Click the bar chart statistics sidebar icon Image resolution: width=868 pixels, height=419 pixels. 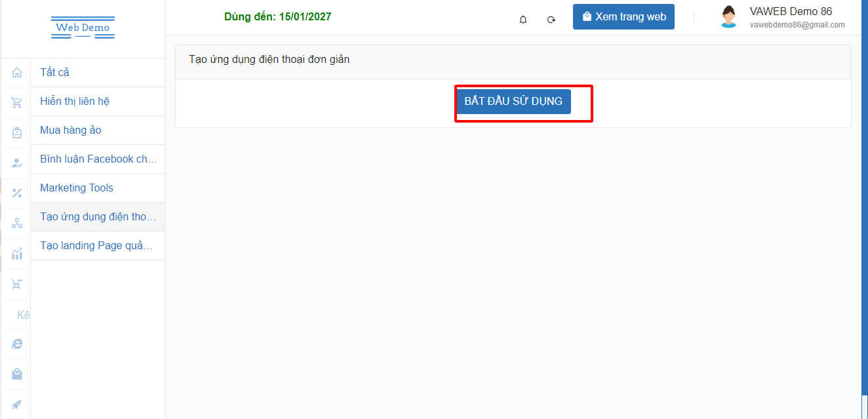tap(17, 254)
